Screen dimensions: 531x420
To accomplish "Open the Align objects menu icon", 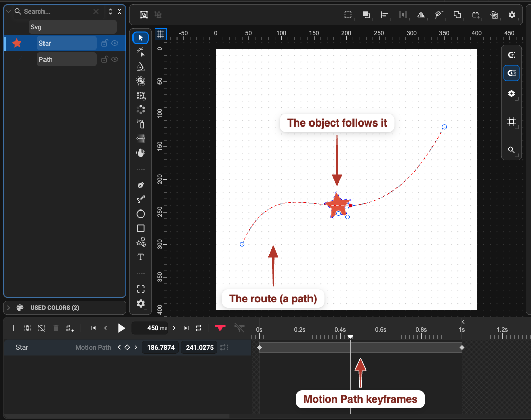I will pos(385,15).
